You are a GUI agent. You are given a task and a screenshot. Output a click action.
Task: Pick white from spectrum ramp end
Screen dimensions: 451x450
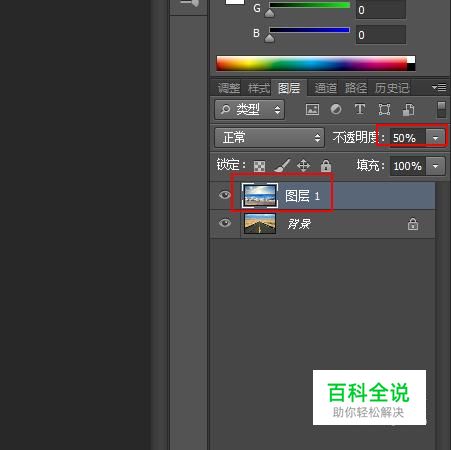click(x=411, y=60)
